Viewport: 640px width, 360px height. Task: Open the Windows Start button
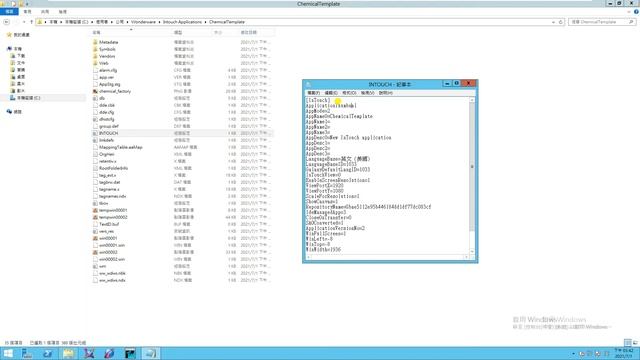pyautogui.click(x=8, y=353)
